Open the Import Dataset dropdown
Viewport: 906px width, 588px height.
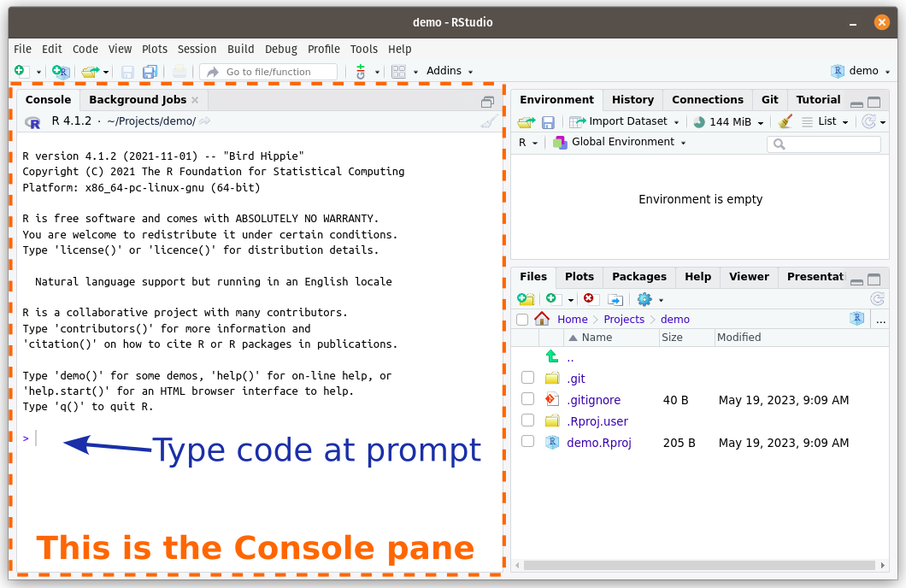pyautogui.click(x=625, y=122)
